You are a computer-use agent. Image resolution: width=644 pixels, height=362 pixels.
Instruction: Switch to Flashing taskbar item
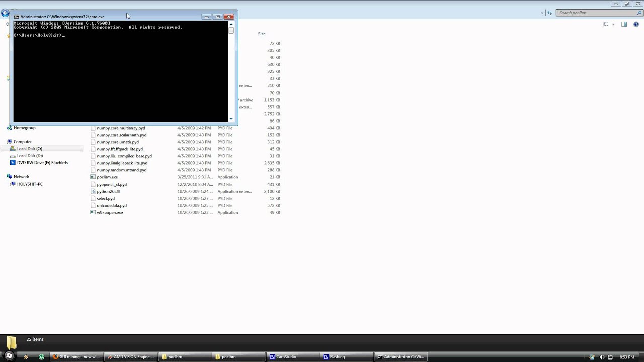[348, 357]
